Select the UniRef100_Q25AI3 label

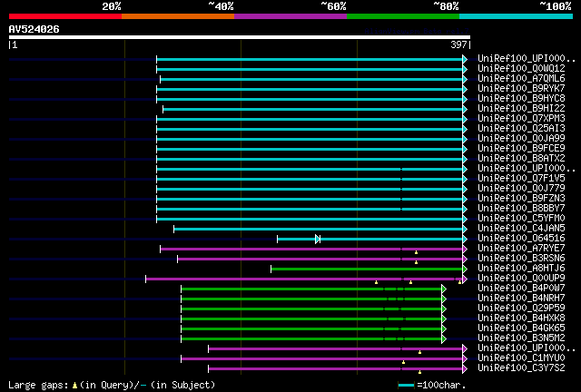coord(521,128)
